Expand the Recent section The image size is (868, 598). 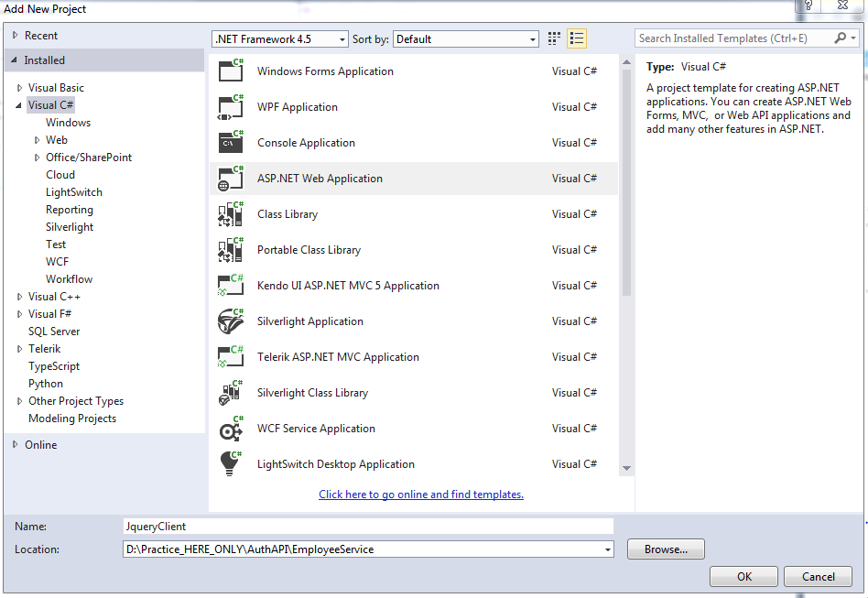(16, 35)
